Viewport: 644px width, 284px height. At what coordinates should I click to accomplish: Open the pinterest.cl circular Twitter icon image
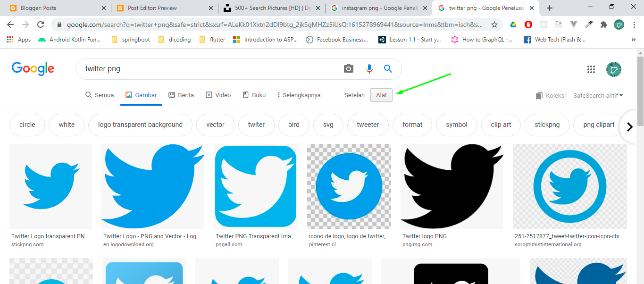pos(349,186)
